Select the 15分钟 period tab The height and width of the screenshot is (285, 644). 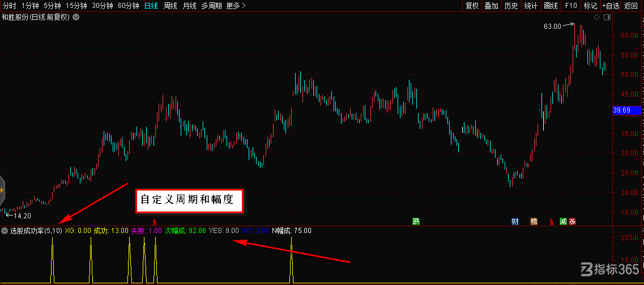pos(76,6)
